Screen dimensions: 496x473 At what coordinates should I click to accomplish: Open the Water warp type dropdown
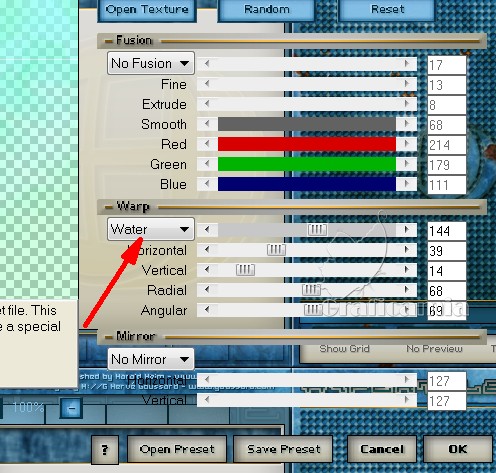[x=151, y=229]
